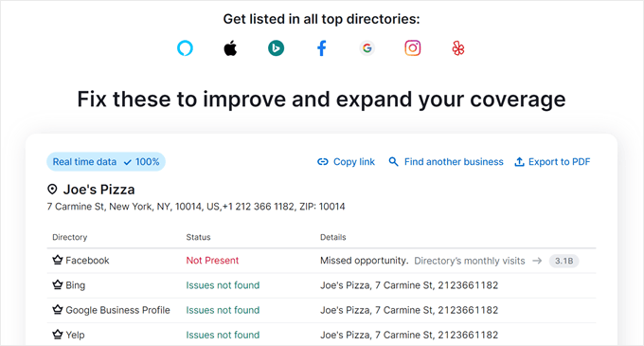Click the crown icon next to Yelp

coord(57,335)
